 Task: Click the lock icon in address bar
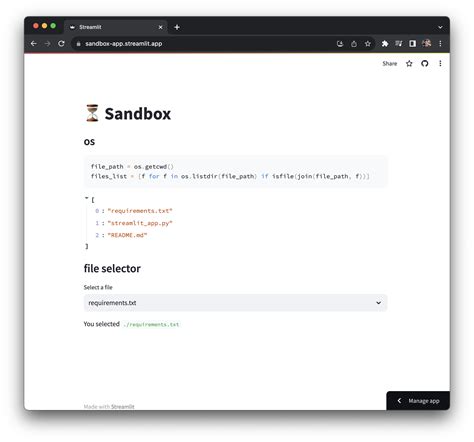(x=78, y=44)
